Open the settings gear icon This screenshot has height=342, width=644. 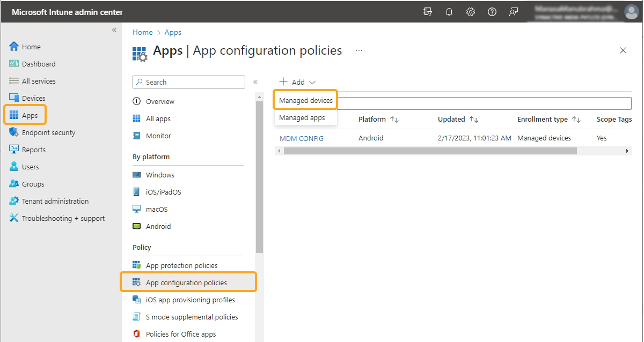click(471, 12)
